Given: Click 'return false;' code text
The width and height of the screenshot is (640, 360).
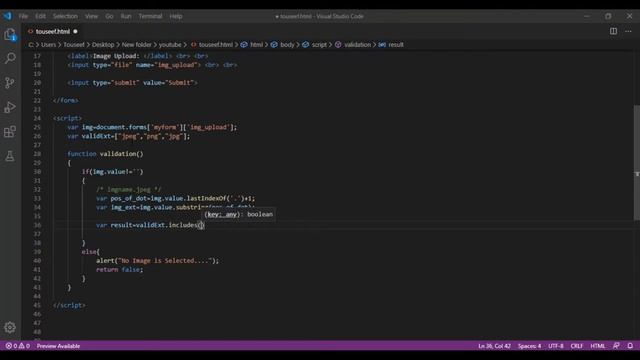Looking at the screenshot, I should point(120,269).
